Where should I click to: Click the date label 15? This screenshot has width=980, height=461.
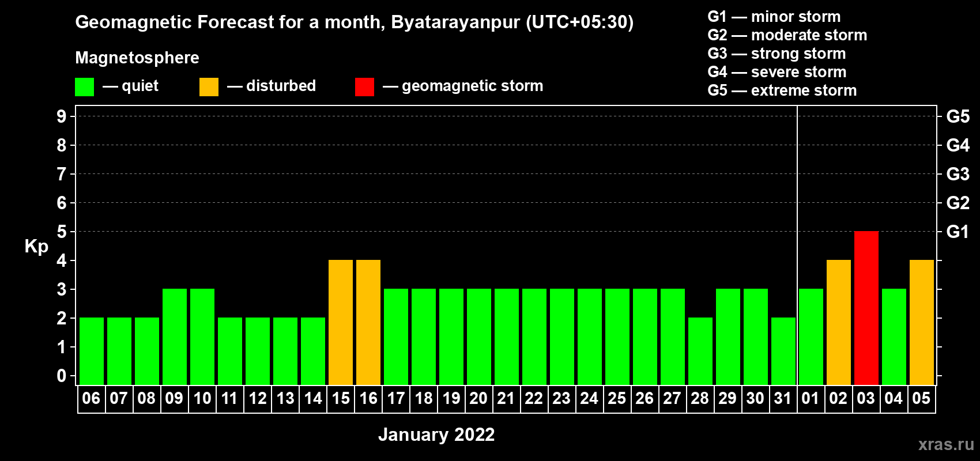[x=341, y=398]
